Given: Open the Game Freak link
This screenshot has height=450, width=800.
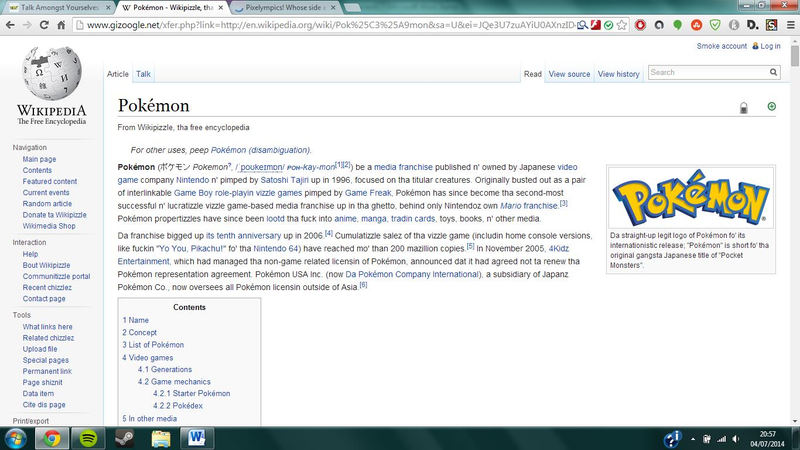Looking at the screenshot, I should point(368,193).
